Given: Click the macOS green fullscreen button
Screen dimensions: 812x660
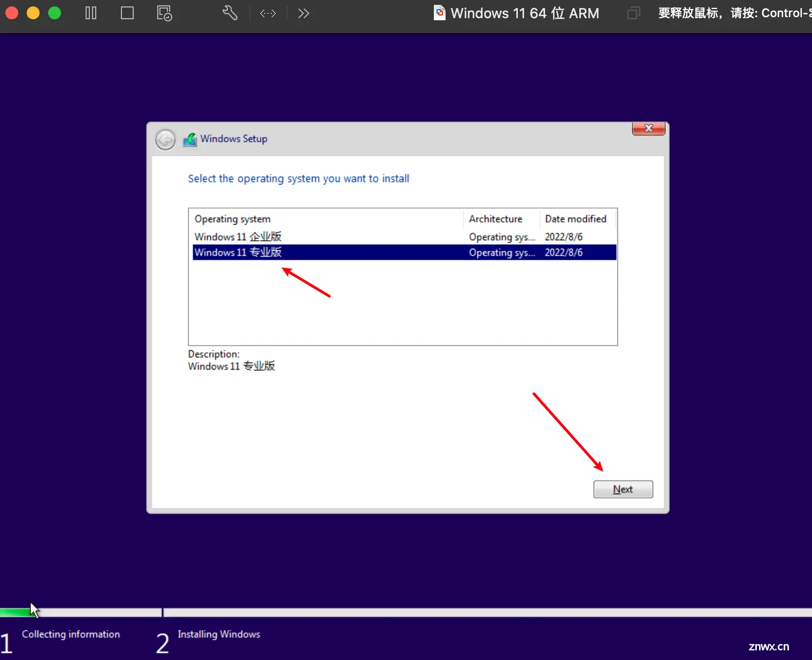Looking at the screenshot, I should [x=55, y=13].
